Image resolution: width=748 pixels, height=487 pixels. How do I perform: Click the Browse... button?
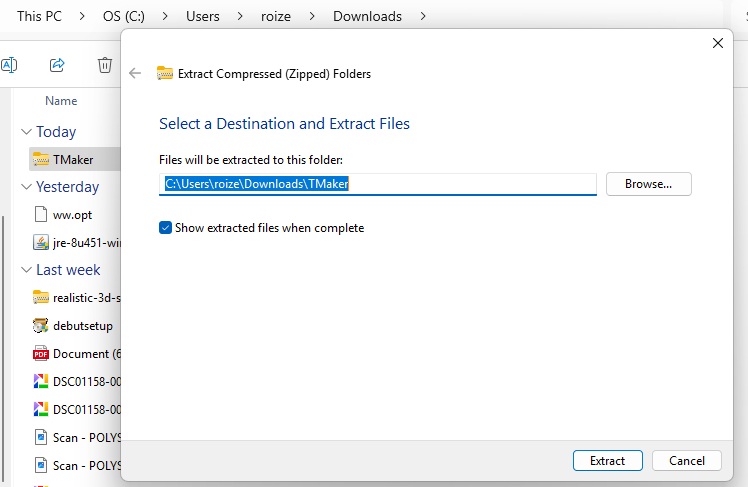point(648,184)
